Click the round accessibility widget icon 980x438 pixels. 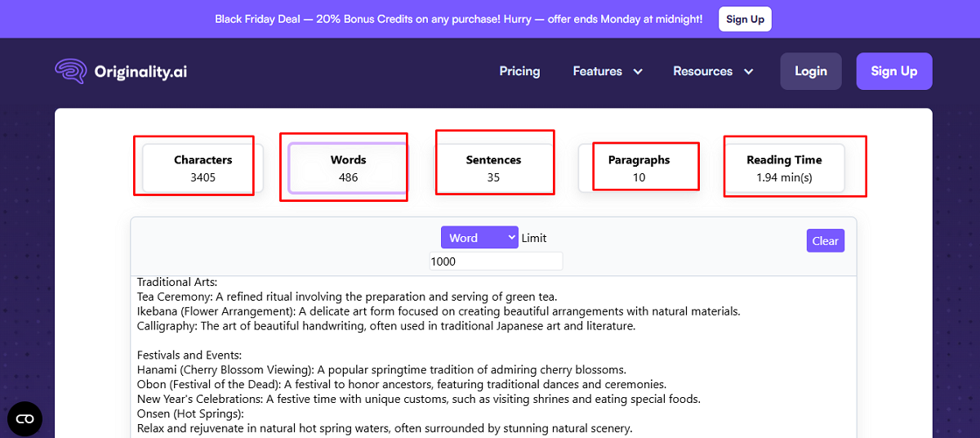pos(24,419)
